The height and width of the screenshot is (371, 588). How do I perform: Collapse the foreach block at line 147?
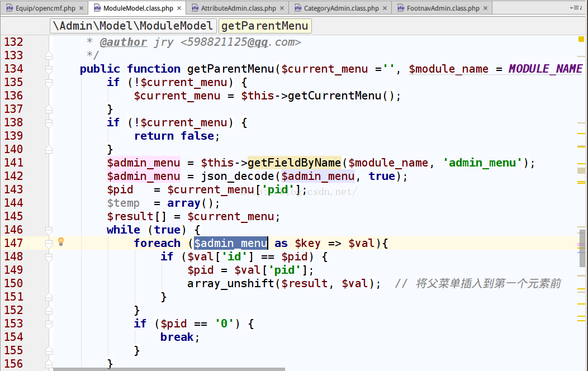point(49,244)
